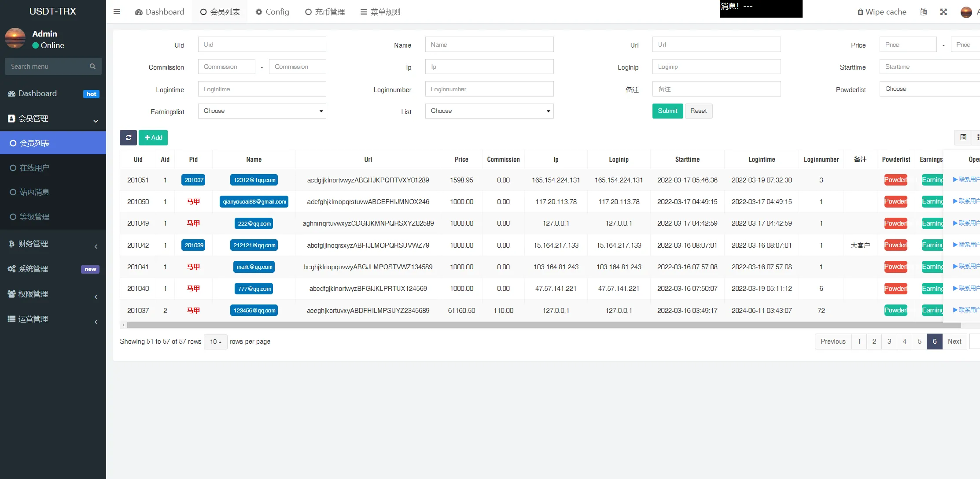
Task: Click the language translate icon in header
Action: tap(924, 12)
